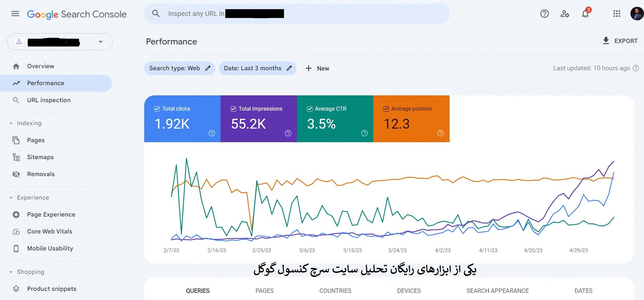Open the Core Web Vitals report
The width and height of the screenshot is (644, 300).
(50, 231)
